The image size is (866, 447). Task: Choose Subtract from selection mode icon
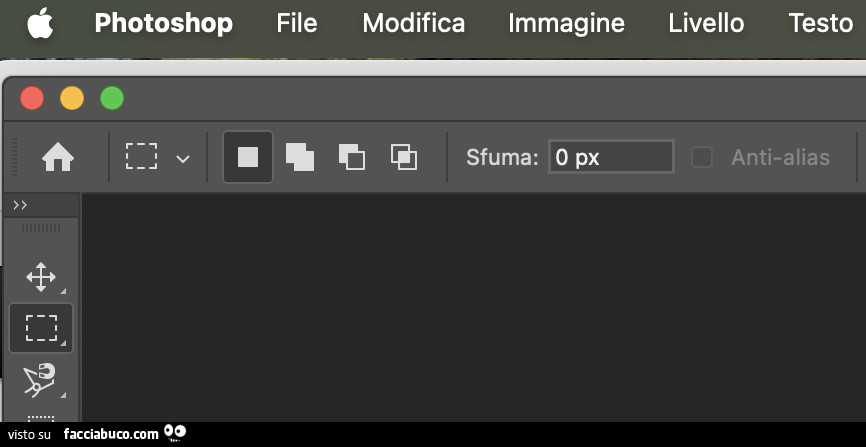point(352,157)
